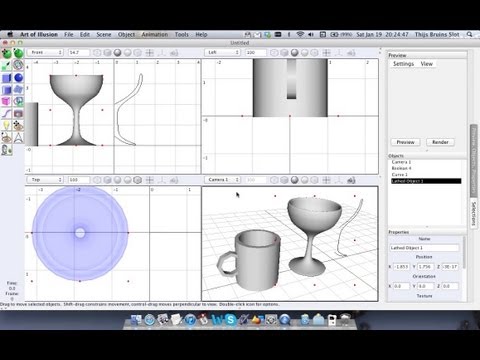Set Front view to smooth shaded sphere mode
This screenshot has height=360, width=480.
click(x=117, y=53)
